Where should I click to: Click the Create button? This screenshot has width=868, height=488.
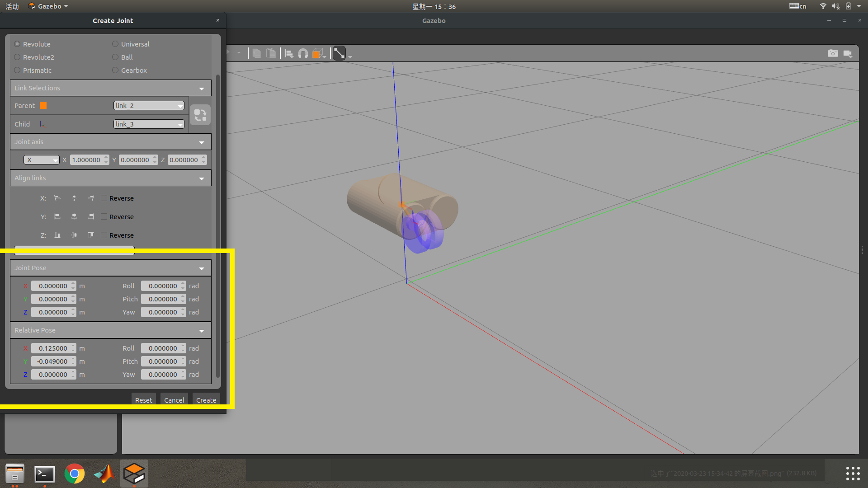coord(206,400)
